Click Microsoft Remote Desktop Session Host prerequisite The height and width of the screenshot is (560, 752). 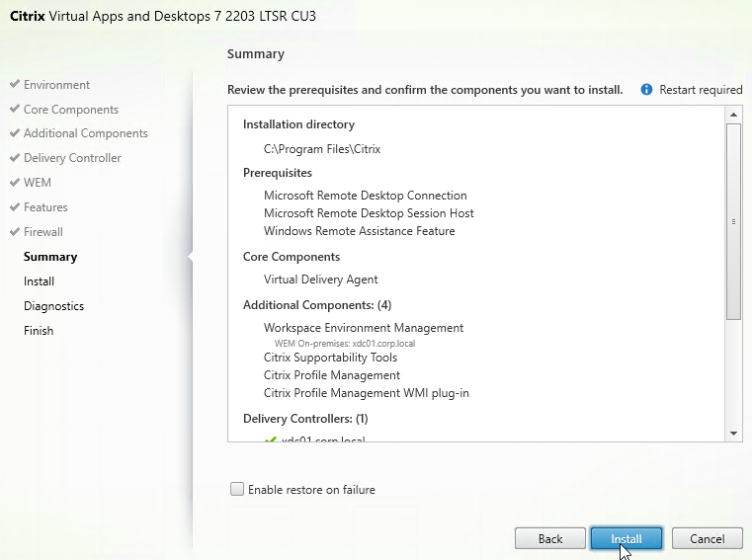[x=369, y=213]
